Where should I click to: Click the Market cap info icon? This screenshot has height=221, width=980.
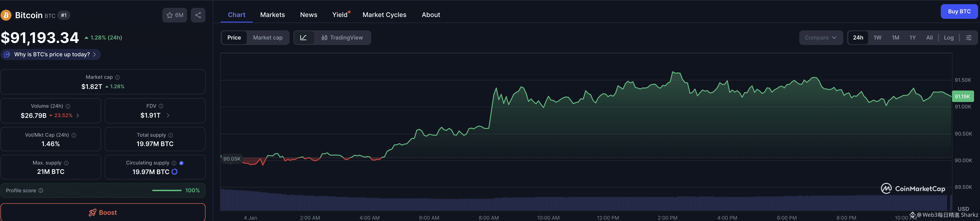[x=118, y=77]
